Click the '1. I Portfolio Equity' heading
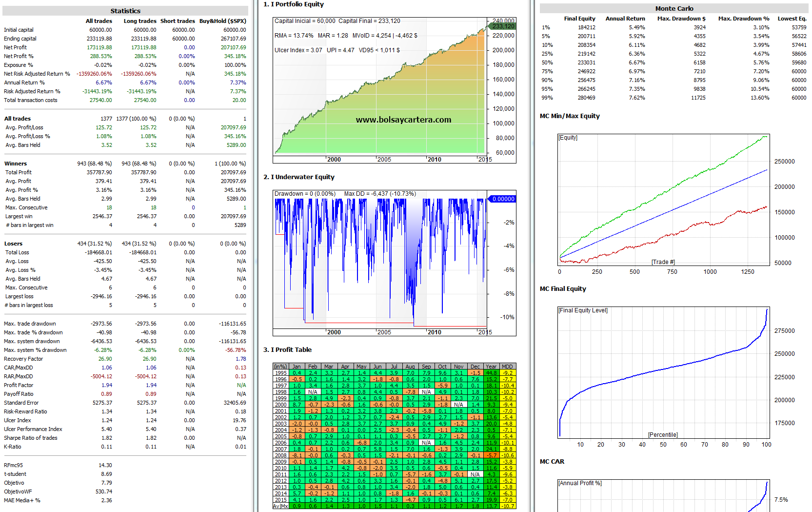 click(x=294, y=4)
